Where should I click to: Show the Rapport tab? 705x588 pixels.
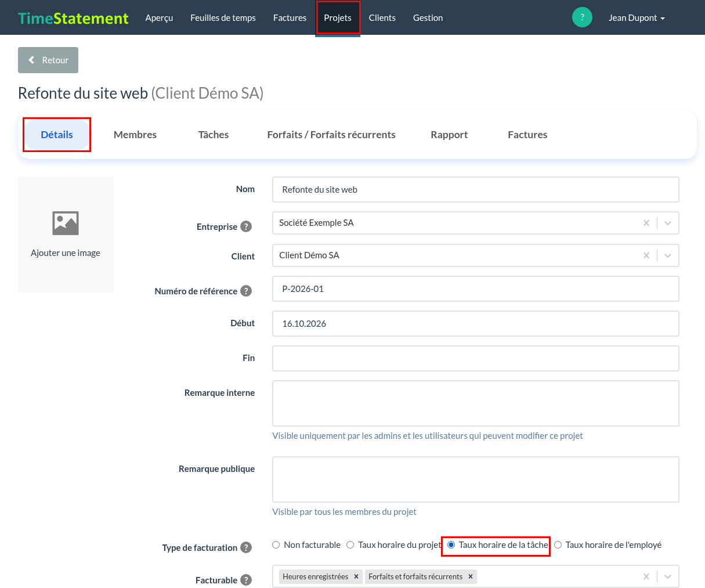click(449, 135)
